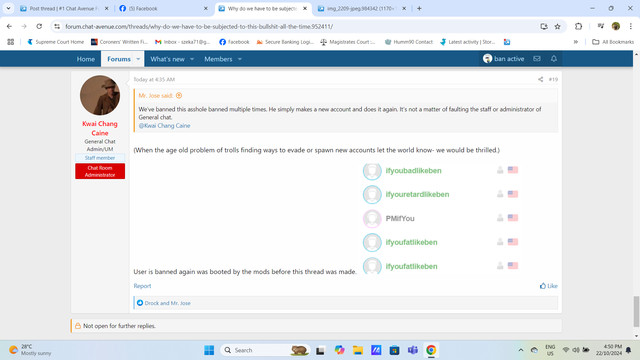Open the All Bookmarks folder
Viewport: 640px width, 360px height.
613,42
